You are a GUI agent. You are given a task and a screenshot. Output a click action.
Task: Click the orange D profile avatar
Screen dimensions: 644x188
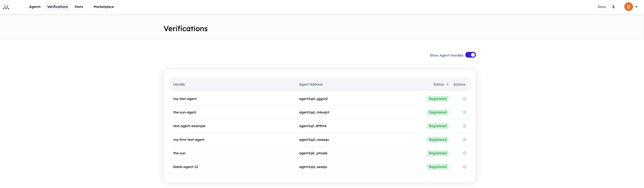(x=628, y=7)
